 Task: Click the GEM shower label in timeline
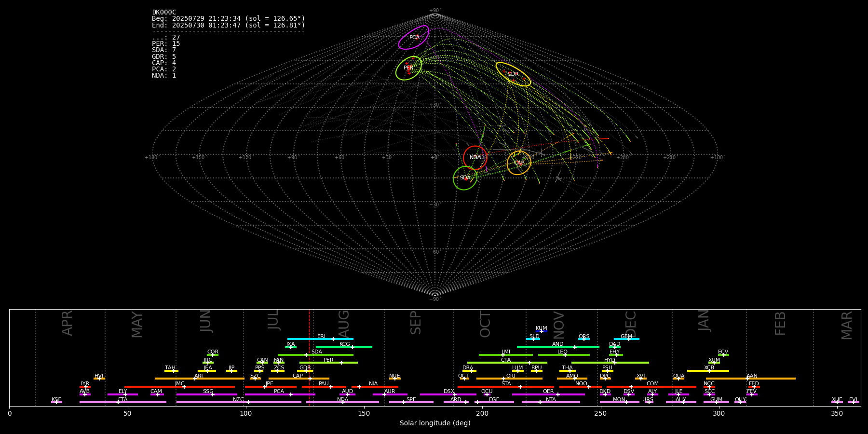point(626,337)
